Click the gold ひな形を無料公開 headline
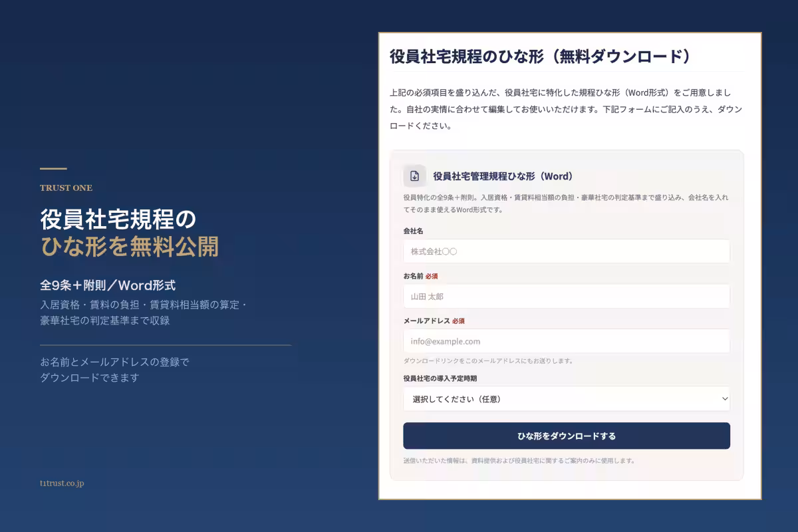This screenshot has height=532, width=798. point(129,247)
